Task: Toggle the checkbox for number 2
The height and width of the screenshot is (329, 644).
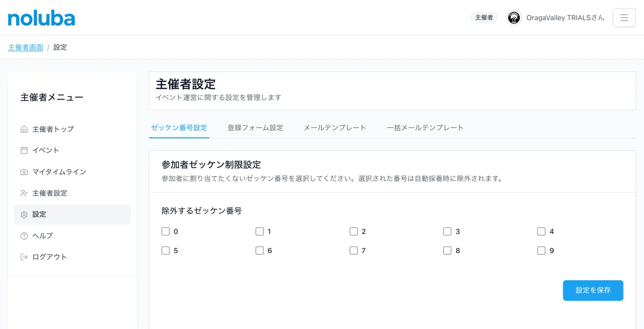Action: 354,231
